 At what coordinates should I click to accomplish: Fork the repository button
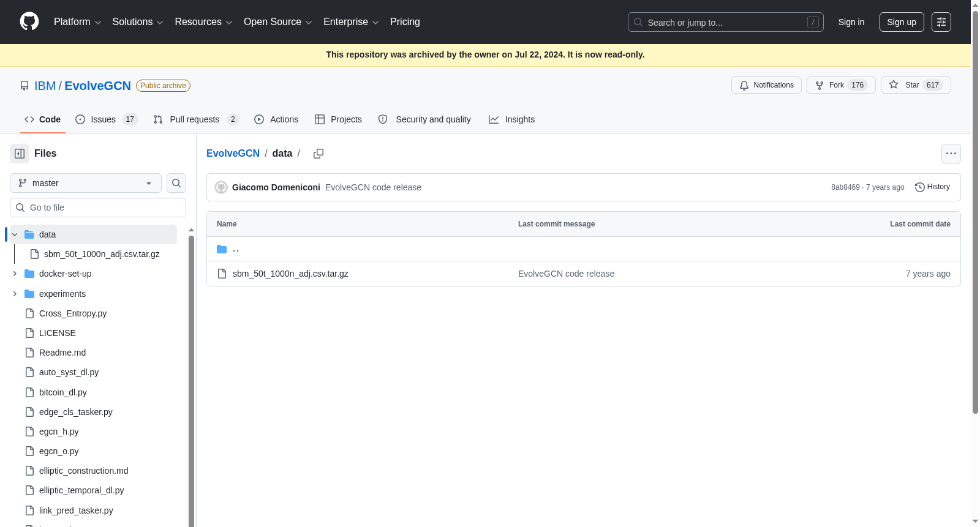click(841, 85)
